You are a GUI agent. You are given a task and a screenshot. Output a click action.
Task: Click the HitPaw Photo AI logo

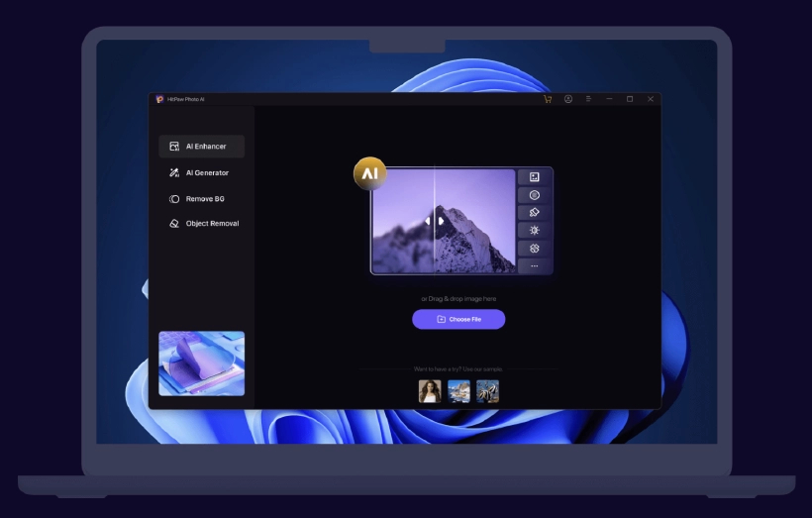(159, 99)
